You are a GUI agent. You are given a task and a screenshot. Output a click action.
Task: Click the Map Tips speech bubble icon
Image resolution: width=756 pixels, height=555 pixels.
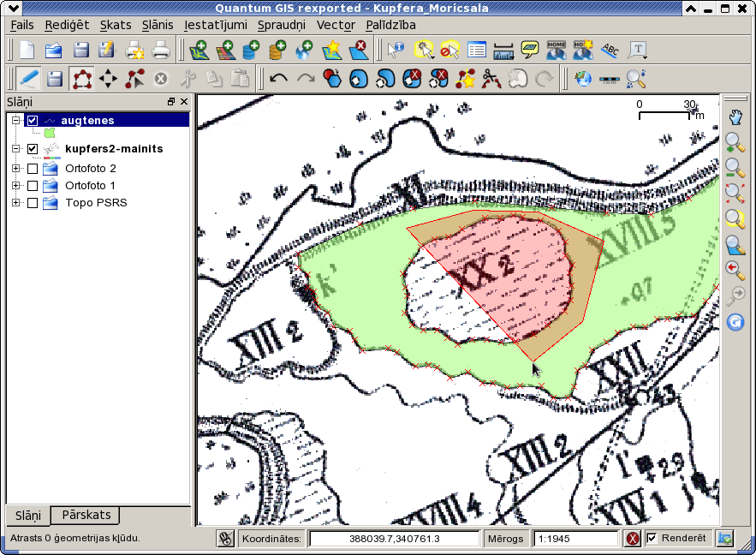coord(530,50)
